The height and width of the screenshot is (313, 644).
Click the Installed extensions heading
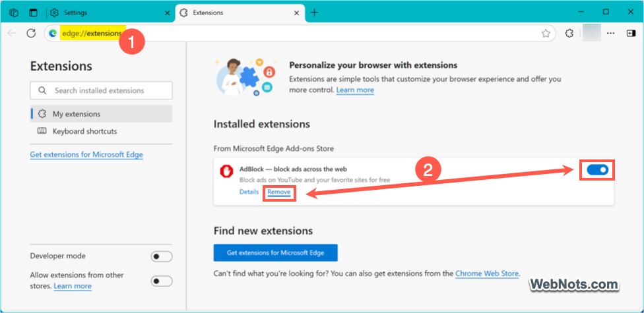click(x=261, y=124)
